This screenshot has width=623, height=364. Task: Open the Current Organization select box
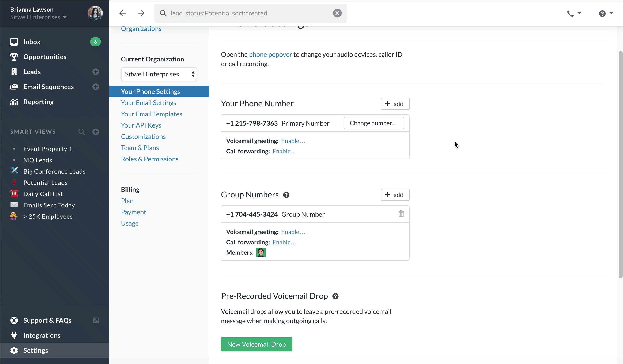point(159,74)
